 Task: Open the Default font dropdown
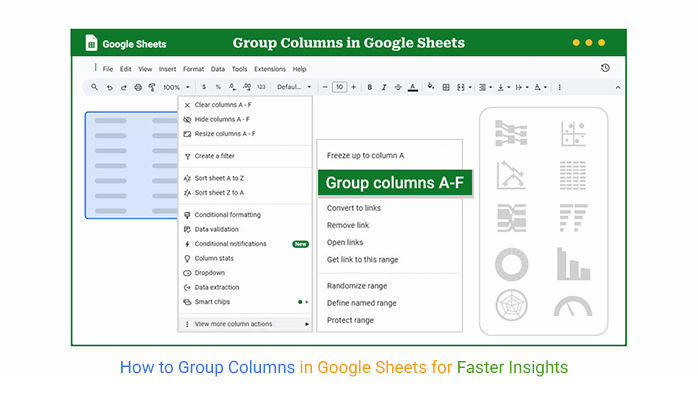point(294,88)
